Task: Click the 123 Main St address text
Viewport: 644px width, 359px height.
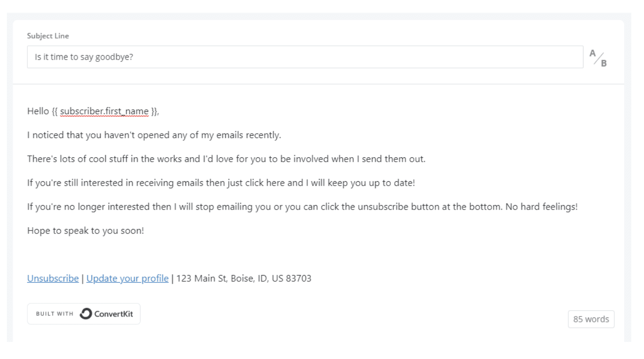Action: 244,279
